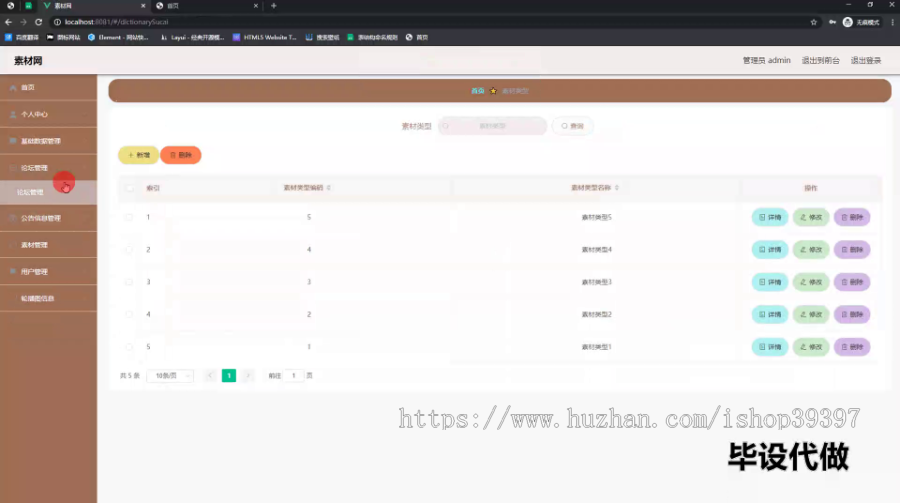This screenshot has width=900, height=503.
Task: Collapse the 论坛管理 parent sidebar menu
Action: [48, 168]
